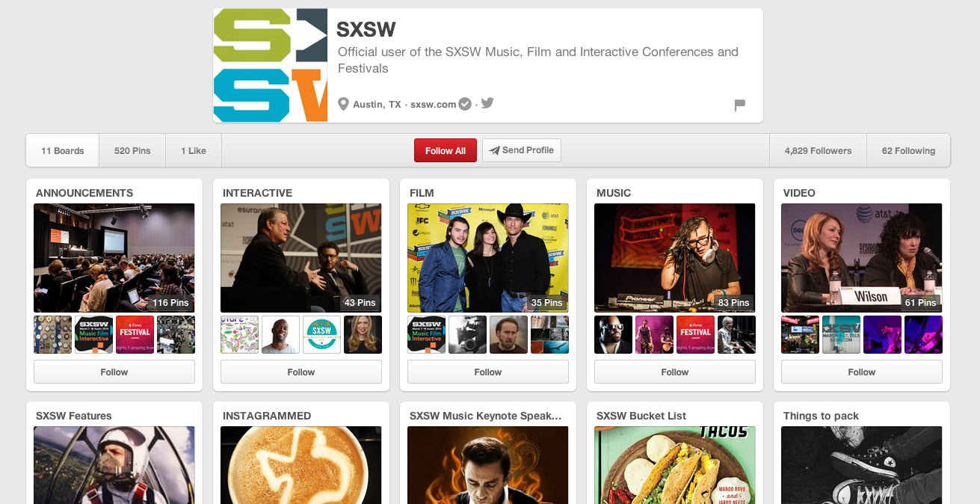Screen dimensions: 980x504
Task: Open the FILM board title
Action: [422, 193]
